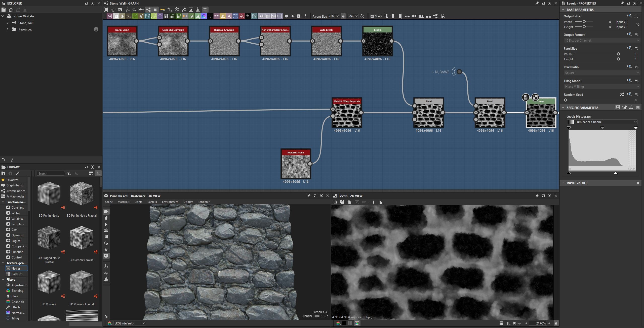Expand the Stone_Wall graph in Explorer
The image size is (644, 328).
8,23
